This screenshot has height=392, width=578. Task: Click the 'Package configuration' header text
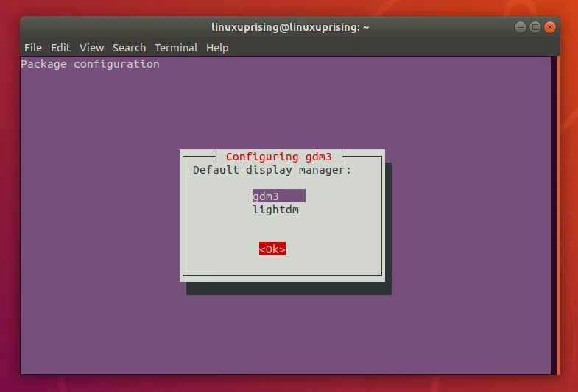[90, 64]
